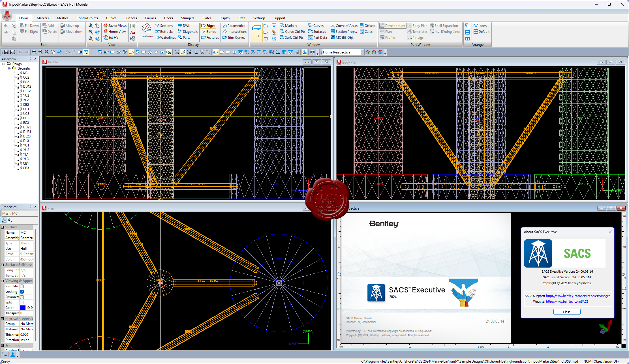
Task: Show Buttocks lines in the ribbon
Action: [x=164, y=31]
